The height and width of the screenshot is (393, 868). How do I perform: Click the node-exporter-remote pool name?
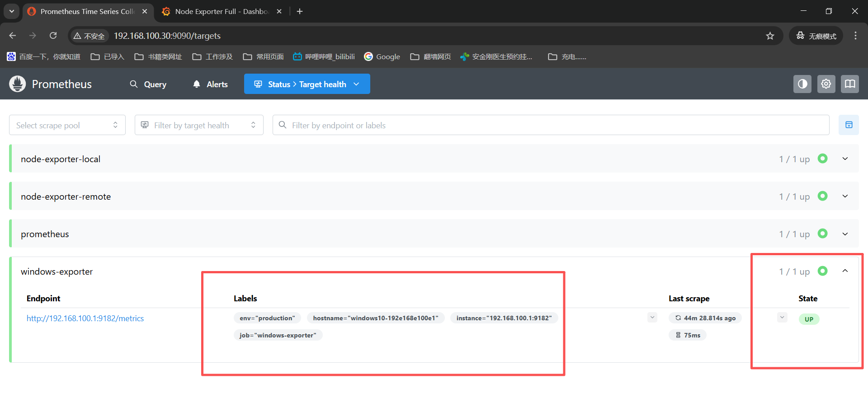[66, 196]
